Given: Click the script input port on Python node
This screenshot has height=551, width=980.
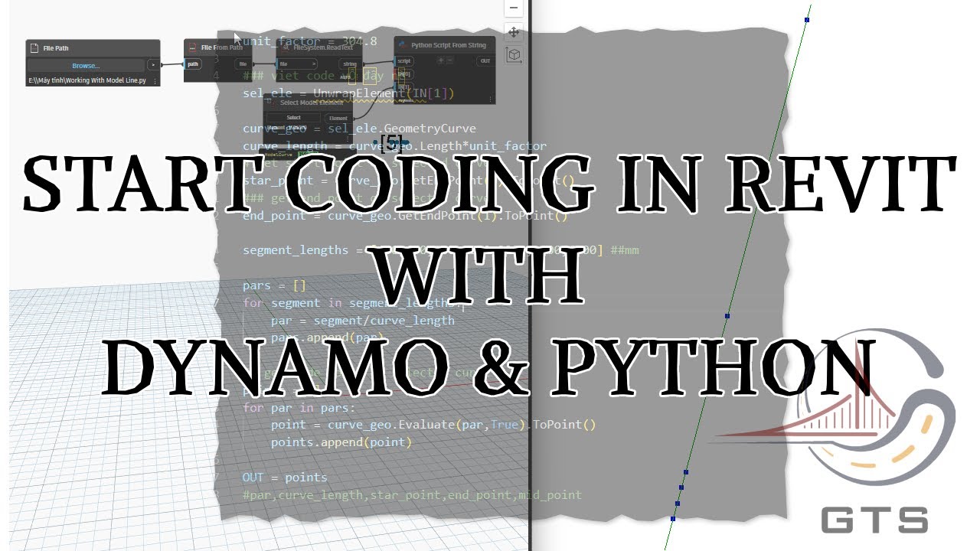Looking at the screenshot, I should click(404, 60).
